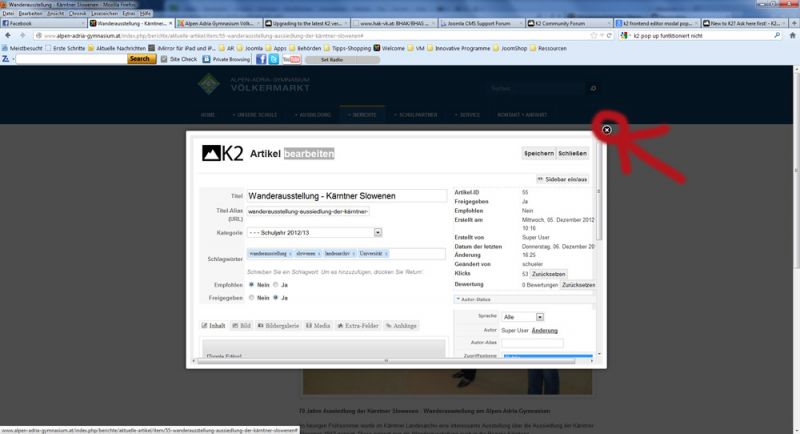
Task: Open the Anhänge tab
Action: click(x=401, y=325)
